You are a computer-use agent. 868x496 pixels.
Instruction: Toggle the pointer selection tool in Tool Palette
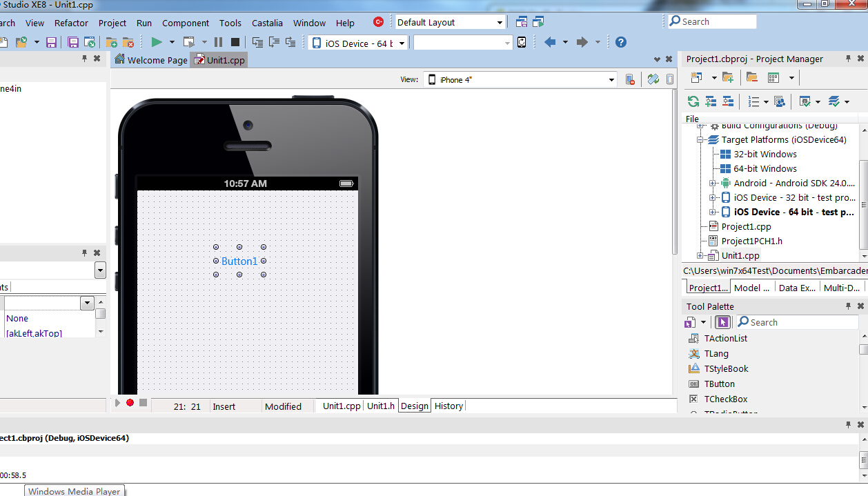pyautogui.click(x=722, y=322)
